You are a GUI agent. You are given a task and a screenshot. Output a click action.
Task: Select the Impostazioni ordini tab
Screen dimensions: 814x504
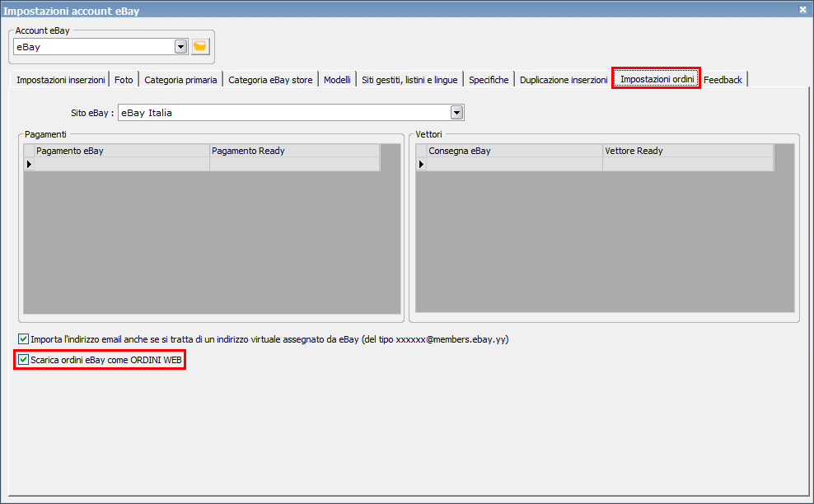click(x=657, y=79)
